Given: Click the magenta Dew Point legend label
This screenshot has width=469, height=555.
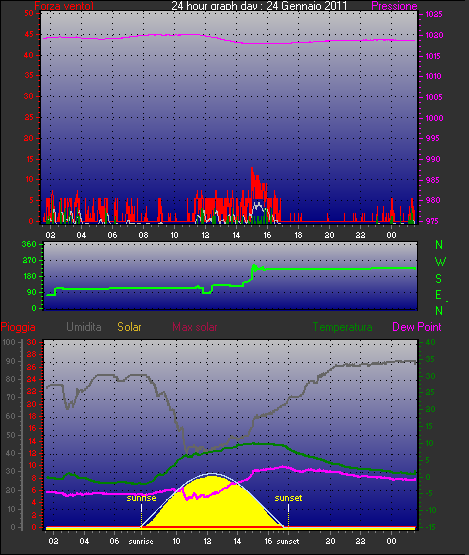Looking at the screenshot, I should 417,327.
